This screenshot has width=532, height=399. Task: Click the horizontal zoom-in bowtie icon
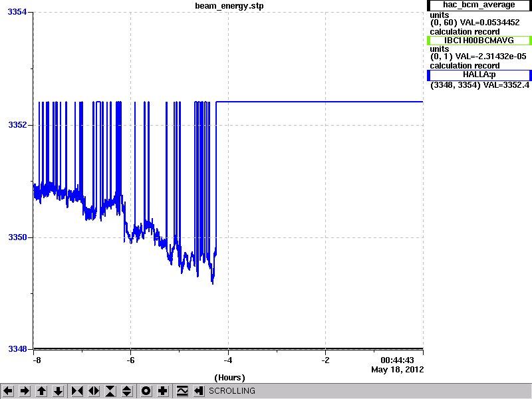77,391
